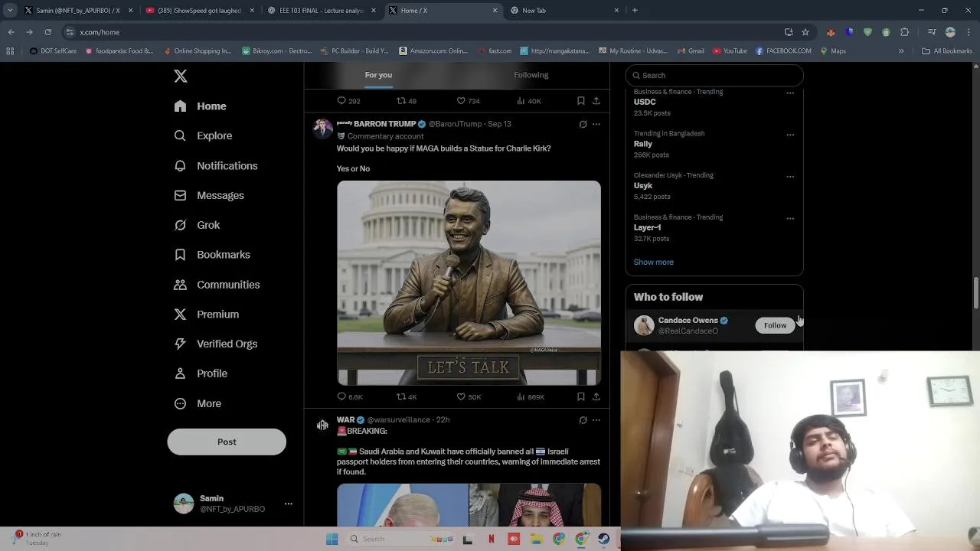Switch to the For you tab

point(378,75)
